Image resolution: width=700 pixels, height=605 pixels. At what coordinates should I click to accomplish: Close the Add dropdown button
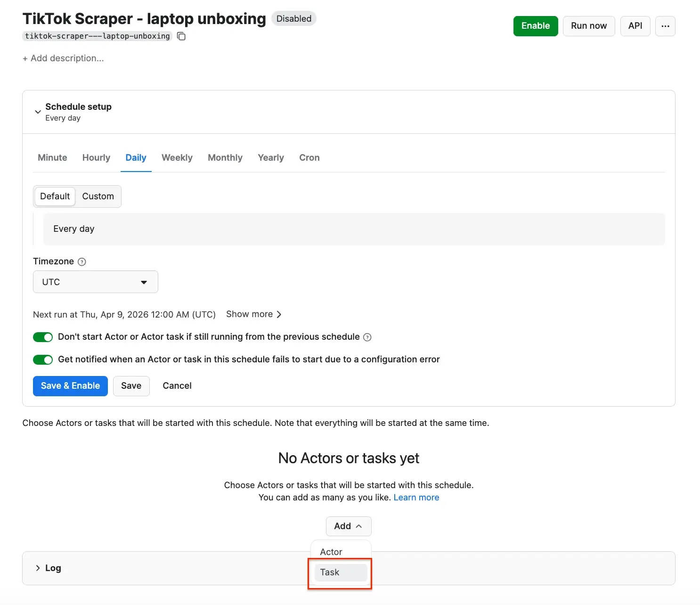point(349,526)
